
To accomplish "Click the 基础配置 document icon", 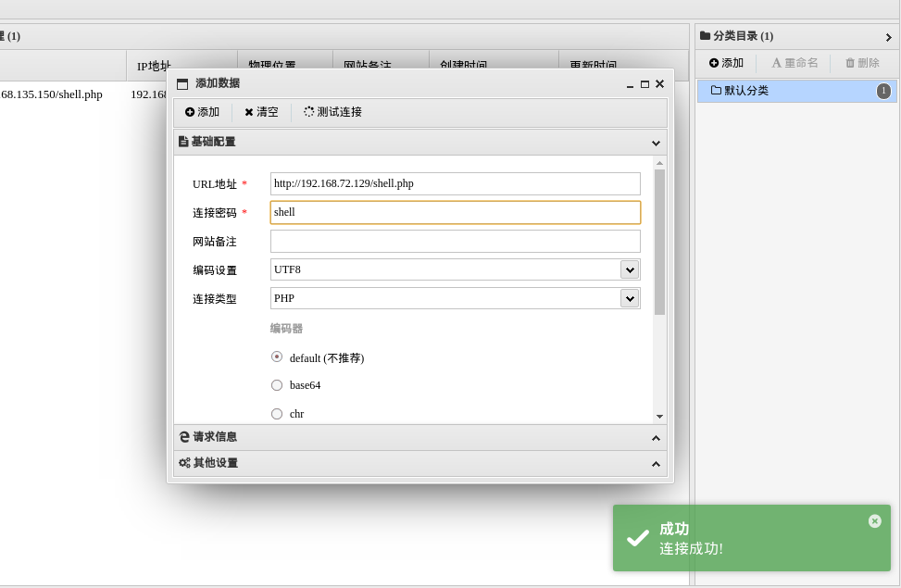I will [183, 142].
